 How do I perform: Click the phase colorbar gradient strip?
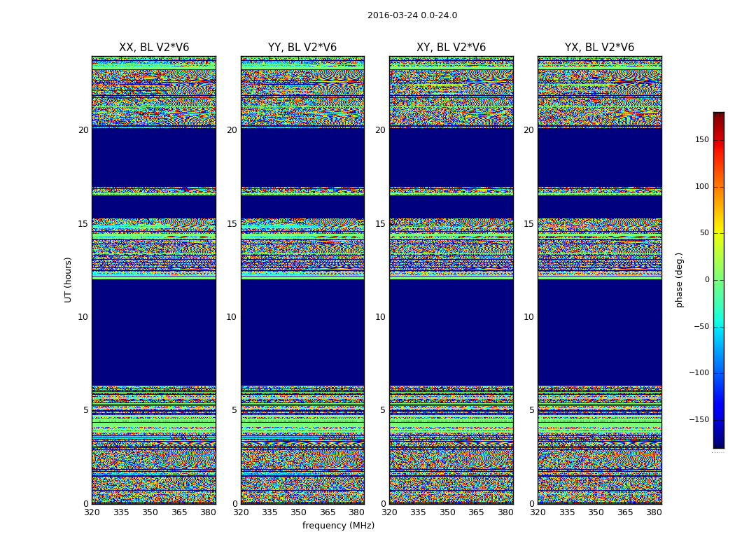point(718,279)
